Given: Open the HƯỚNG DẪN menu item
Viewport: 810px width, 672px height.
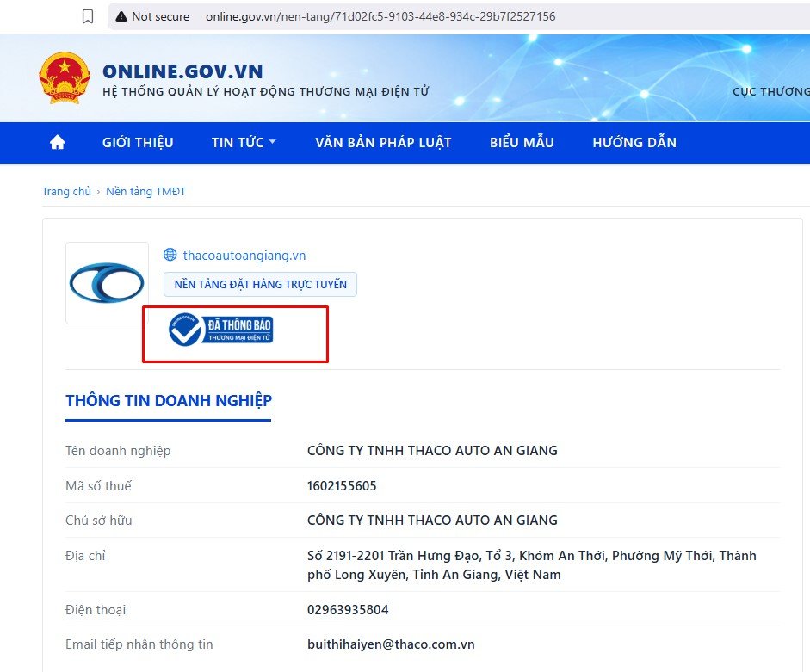Looking at the screenshot, I should pos(634,143).
